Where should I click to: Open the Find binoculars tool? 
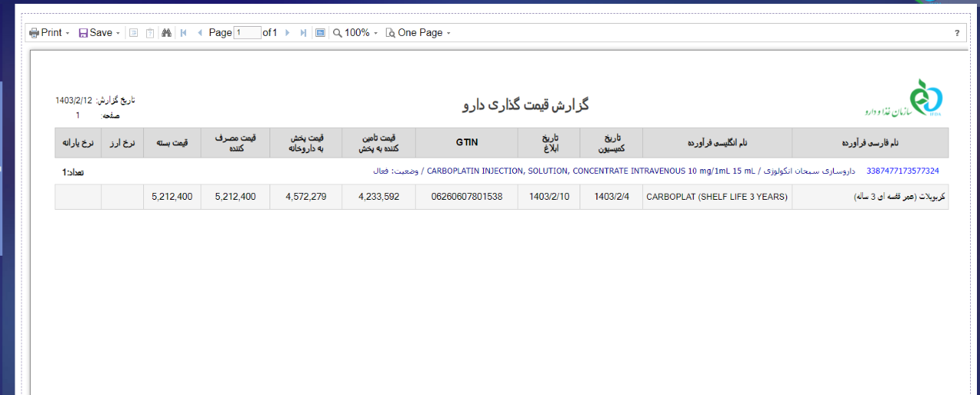pos(165,33)
